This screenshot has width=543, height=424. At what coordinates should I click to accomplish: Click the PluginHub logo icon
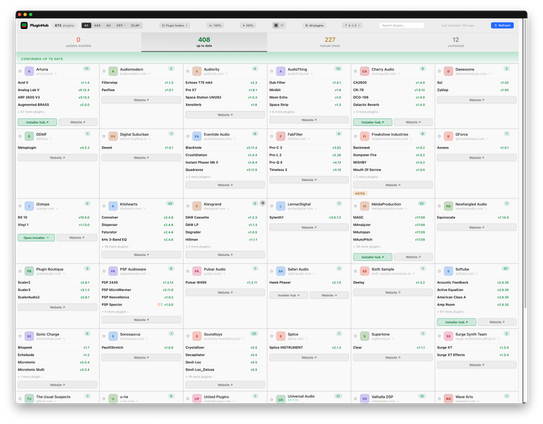pos(24,25)
